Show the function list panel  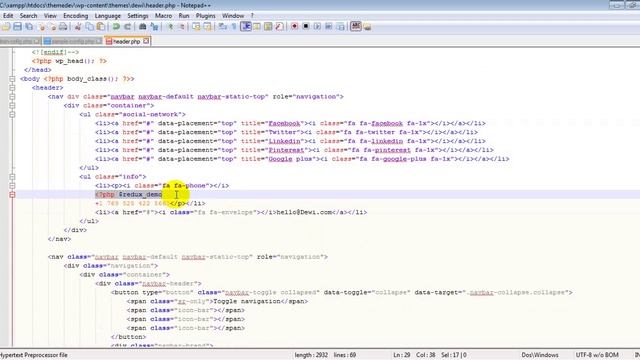(x=279, y=27)
